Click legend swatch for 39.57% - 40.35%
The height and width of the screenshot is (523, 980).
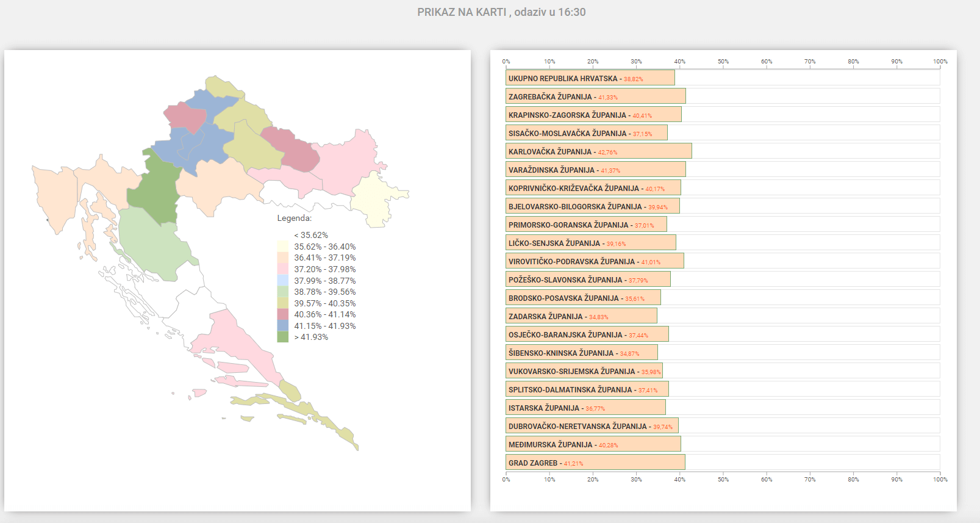tap(283, 303)
